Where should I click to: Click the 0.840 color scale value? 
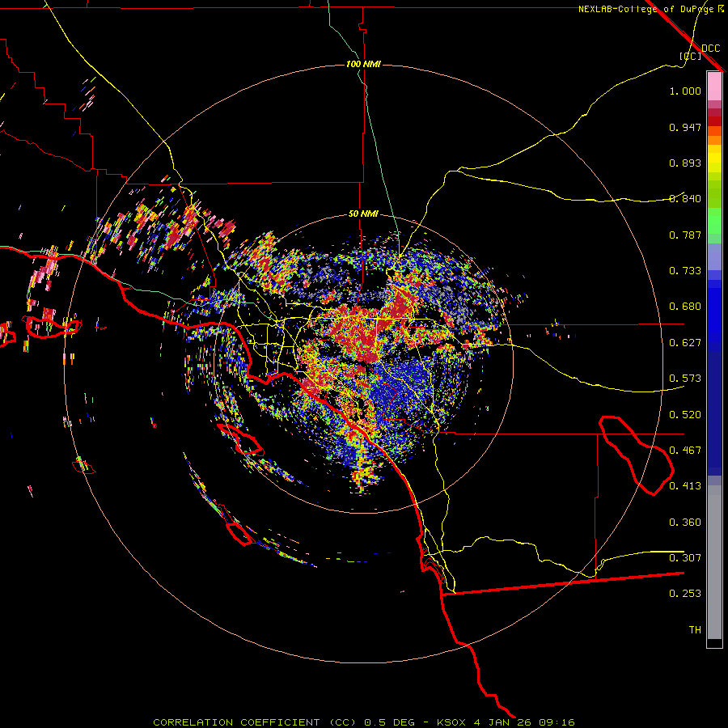685,199
